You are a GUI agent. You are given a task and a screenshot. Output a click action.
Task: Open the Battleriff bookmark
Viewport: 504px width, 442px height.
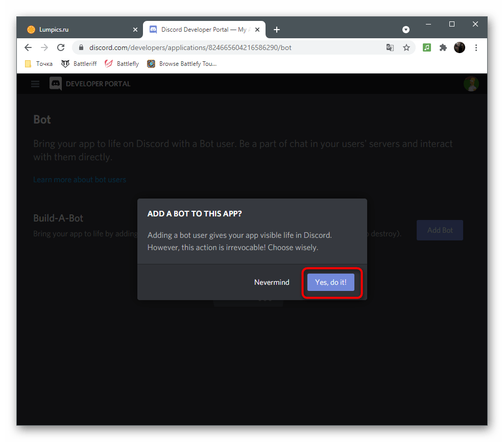(79, 64)
